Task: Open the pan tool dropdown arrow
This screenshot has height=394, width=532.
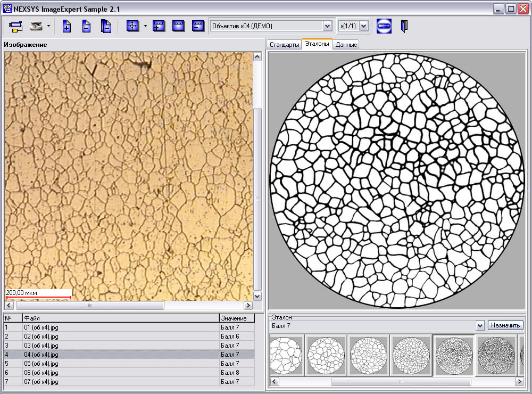Action: pos(145,26)
